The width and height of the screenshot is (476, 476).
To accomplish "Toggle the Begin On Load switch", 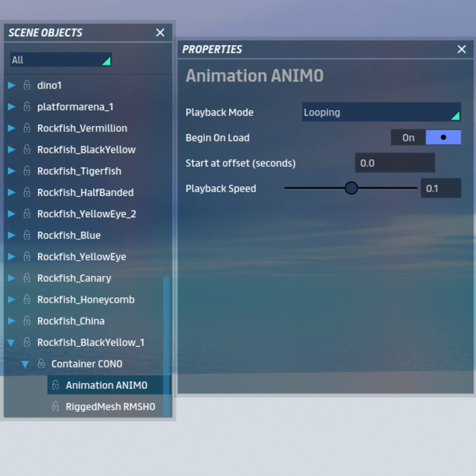I will pos(425,137).
